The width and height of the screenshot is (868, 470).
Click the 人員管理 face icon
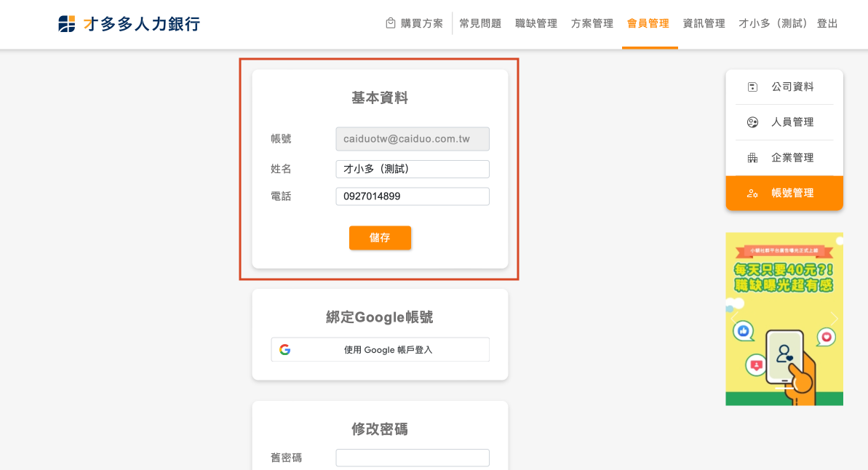752,122
